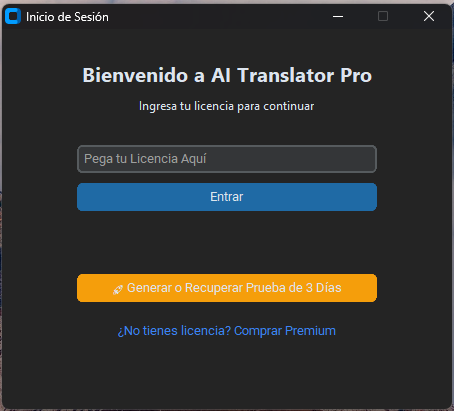
Task: Click the Ingresa tu licencia para continuar text
Action: pyautogui.click(x=226, y=106)
